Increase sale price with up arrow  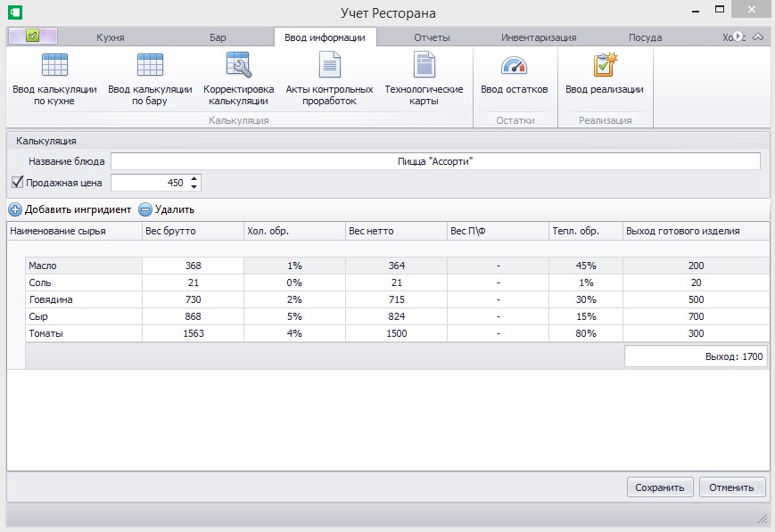click(194, 178)
